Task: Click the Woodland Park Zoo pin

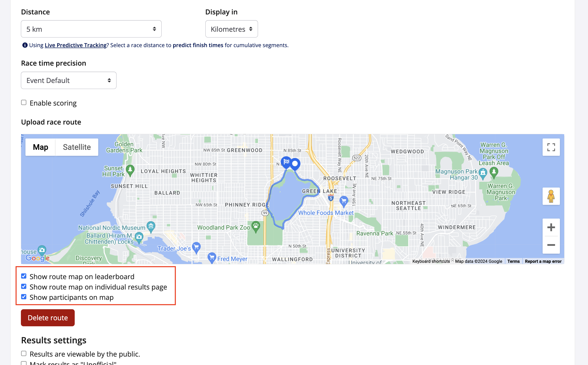Action: coord(256,227)
